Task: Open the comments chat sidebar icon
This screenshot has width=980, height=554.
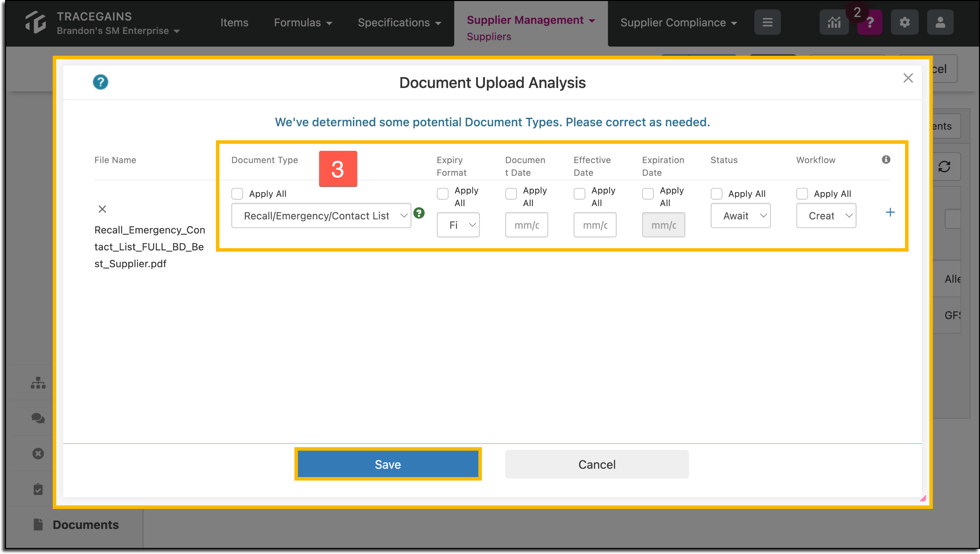Action: tap(38, 418)
